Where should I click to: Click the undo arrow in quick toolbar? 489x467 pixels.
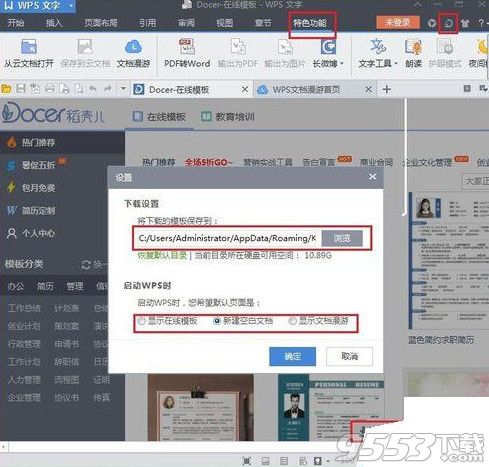coord(93,89)
